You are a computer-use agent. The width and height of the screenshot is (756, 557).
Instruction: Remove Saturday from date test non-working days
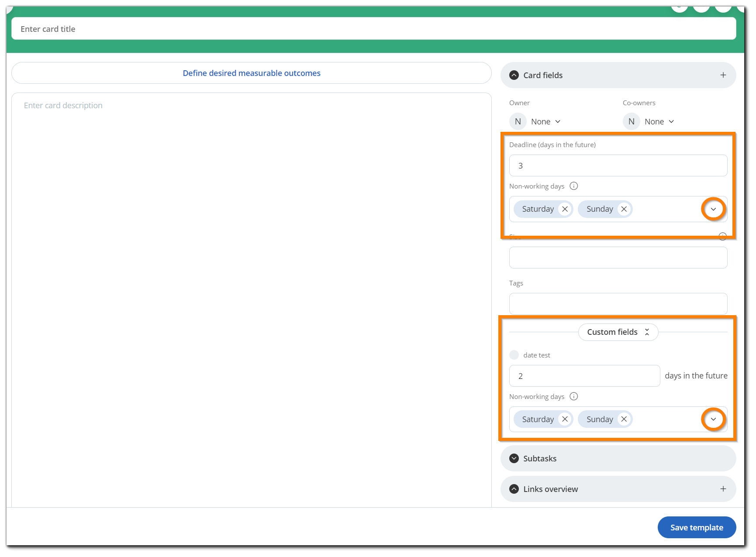pos(565,419)
